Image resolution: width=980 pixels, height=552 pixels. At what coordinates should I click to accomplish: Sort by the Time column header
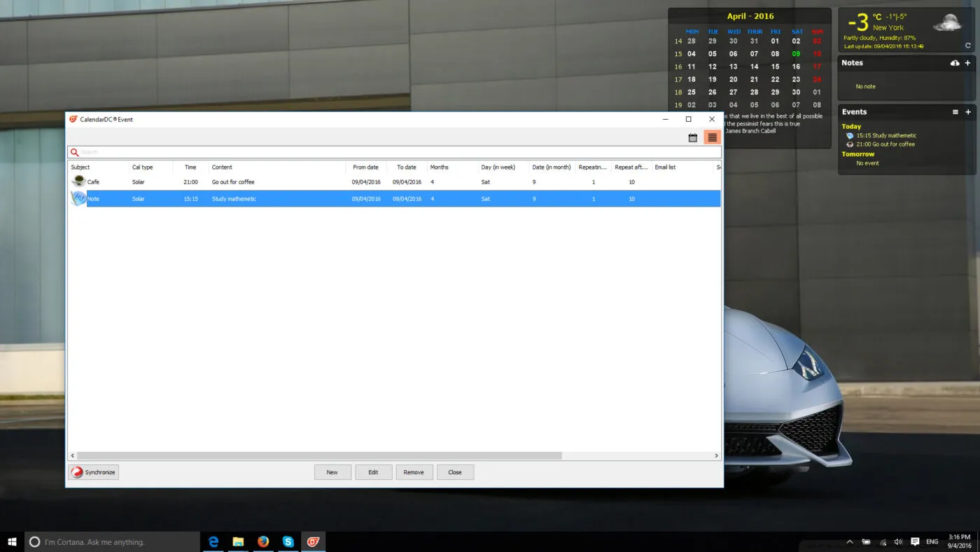190,167
